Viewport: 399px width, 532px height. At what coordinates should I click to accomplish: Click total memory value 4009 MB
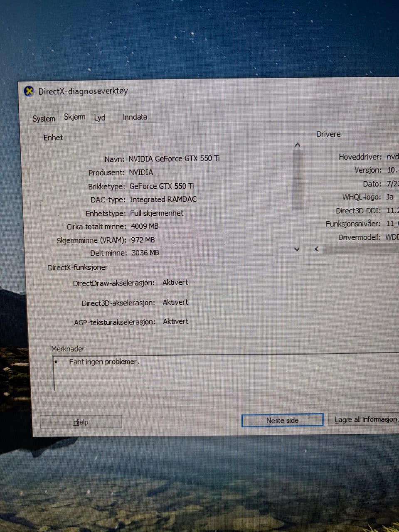tap(145, 226)
